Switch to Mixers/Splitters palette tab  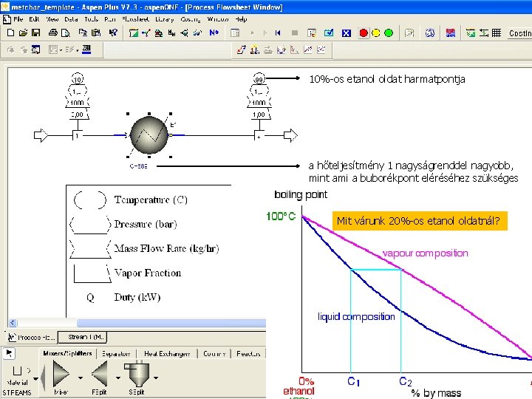(67, 353)
